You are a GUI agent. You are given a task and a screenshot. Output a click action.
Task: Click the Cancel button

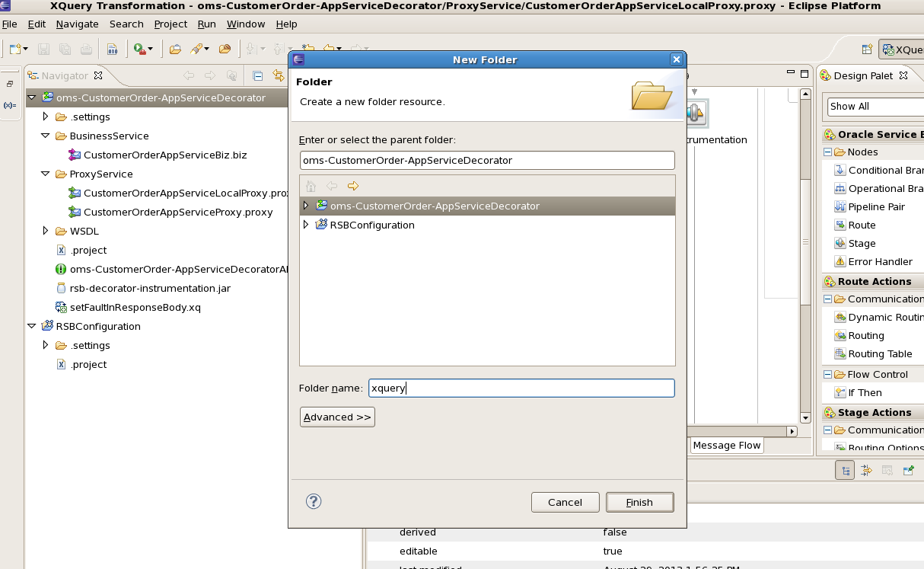(x=565, y=502)
